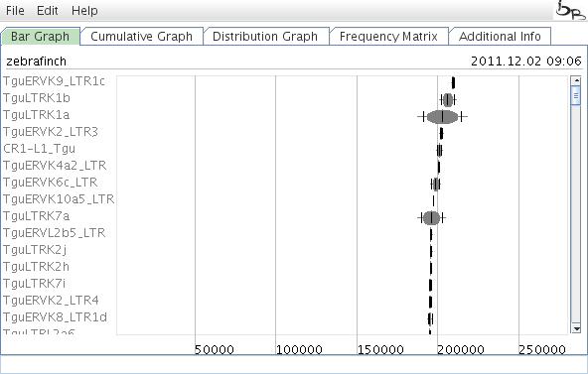Screen dimensions: 588x374
Task: Click the TguLTRK1a box plot ellipse
Action: coord(443,117)
